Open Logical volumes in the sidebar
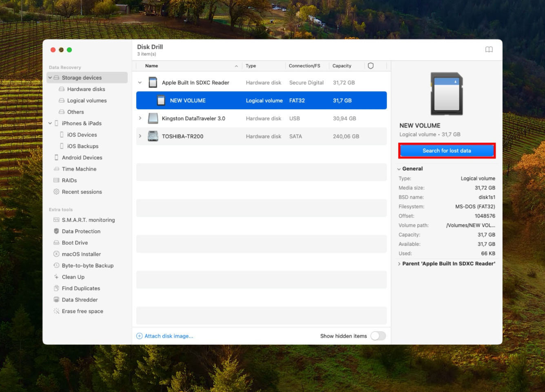The height and width of the screenshot is (392, 545). [x=87, y=101]
